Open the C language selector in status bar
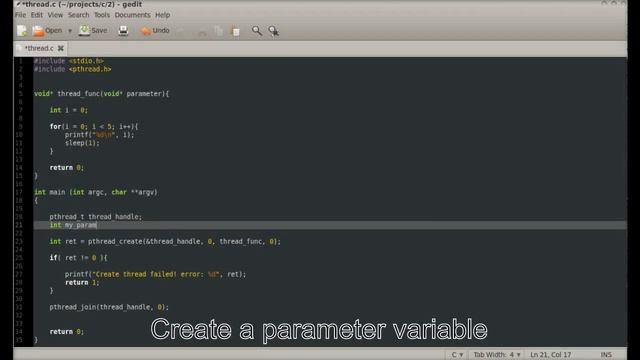The height and width of the screenshot is (360, 640). tap(457, 355)
